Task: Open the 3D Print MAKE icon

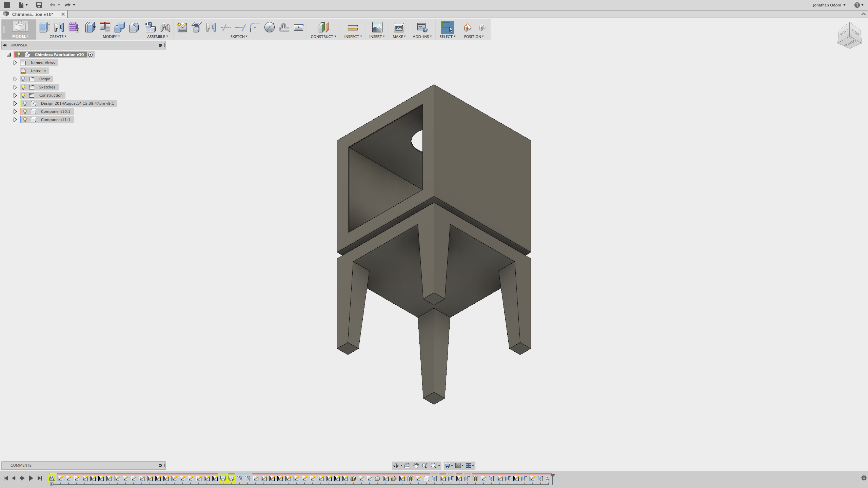Action: (399, 27)
